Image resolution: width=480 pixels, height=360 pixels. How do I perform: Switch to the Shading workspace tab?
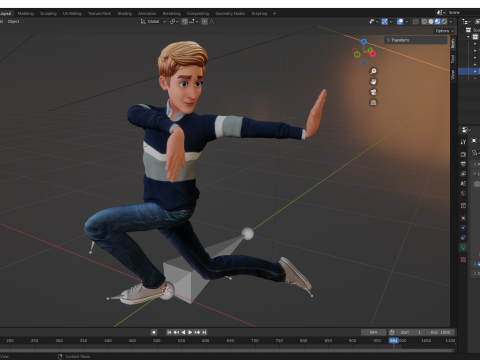click(x=125, y=13)
